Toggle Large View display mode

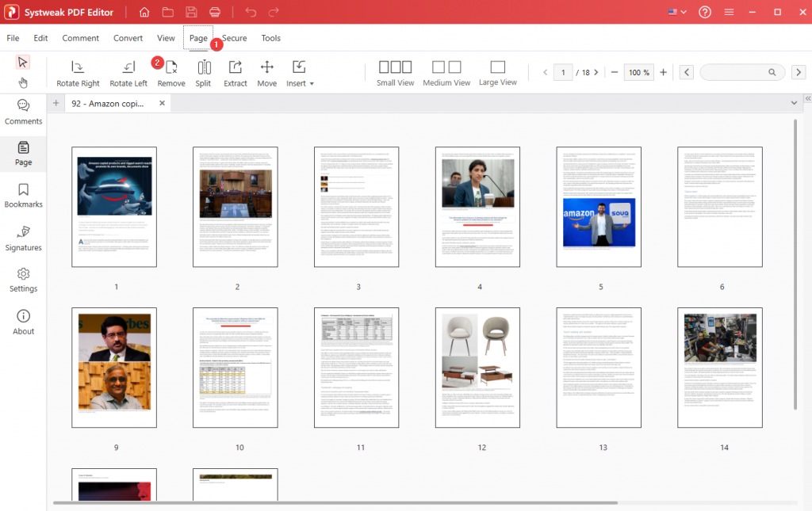[x=498, y=71]
